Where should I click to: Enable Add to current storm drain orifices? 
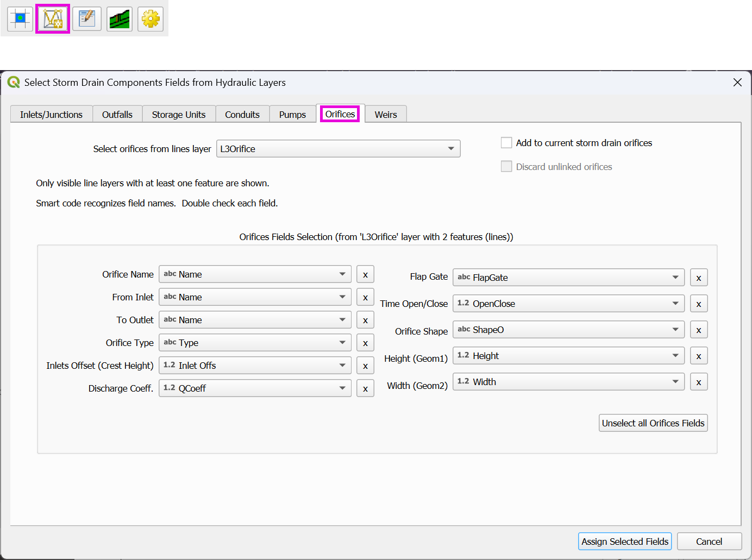coord(506,143)
